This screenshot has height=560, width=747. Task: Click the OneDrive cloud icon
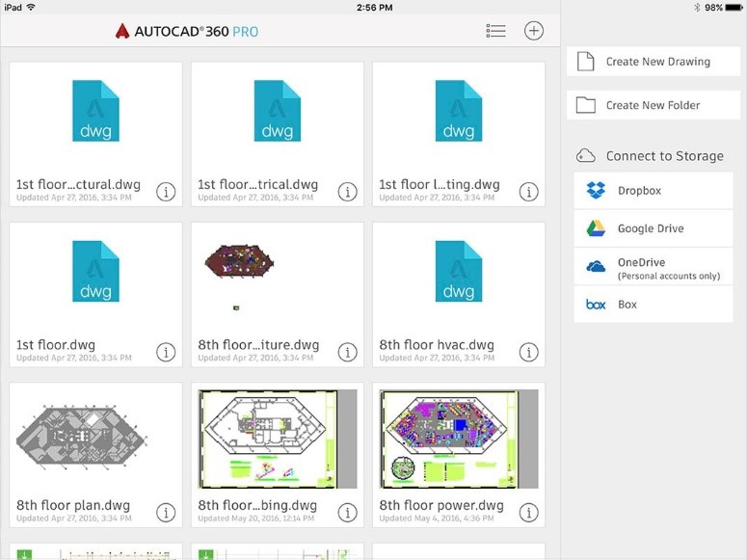pos(596,266)
